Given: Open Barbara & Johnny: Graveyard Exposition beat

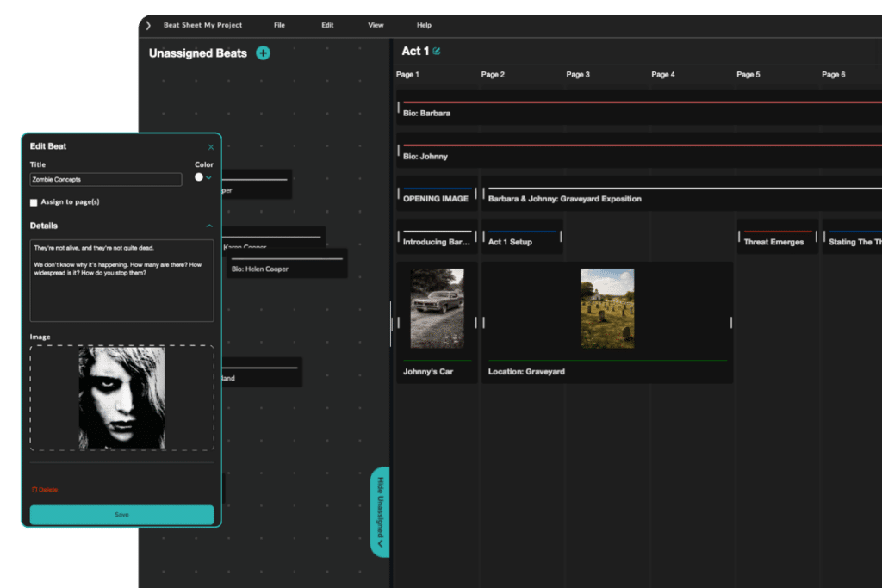Looking at the screenshot, I should (682, 194).
